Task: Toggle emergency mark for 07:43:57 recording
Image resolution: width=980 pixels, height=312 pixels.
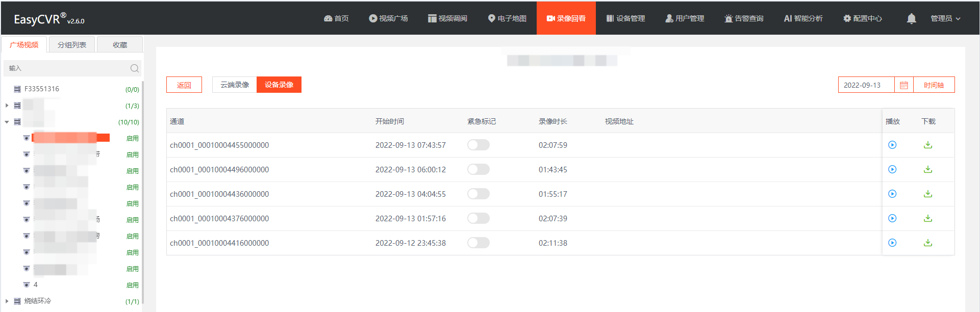Action: tap(479, 145)
